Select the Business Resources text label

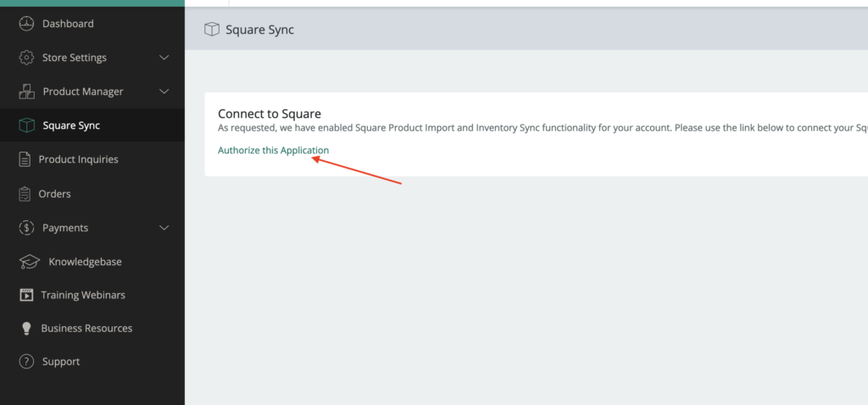pos(86,328)
